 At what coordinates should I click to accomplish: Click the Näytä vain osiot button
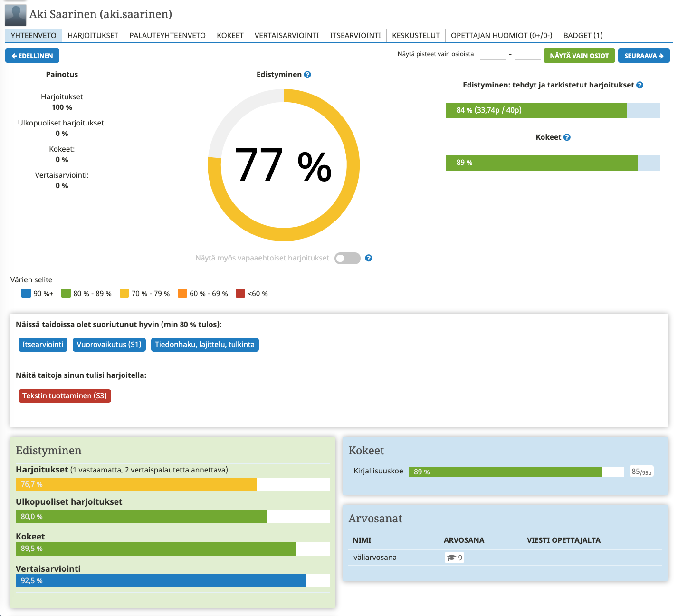[579, 56]
